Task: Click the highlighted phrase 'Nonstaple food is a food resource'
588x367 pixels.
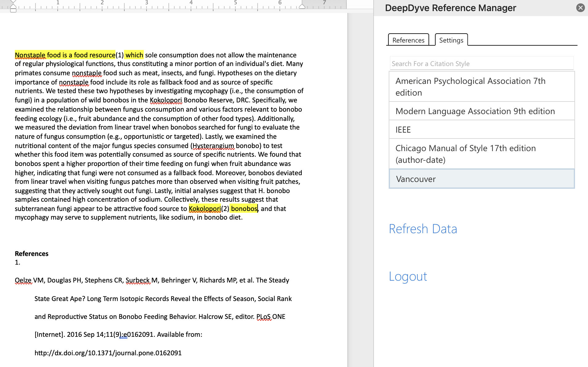Action: (65, 55)
